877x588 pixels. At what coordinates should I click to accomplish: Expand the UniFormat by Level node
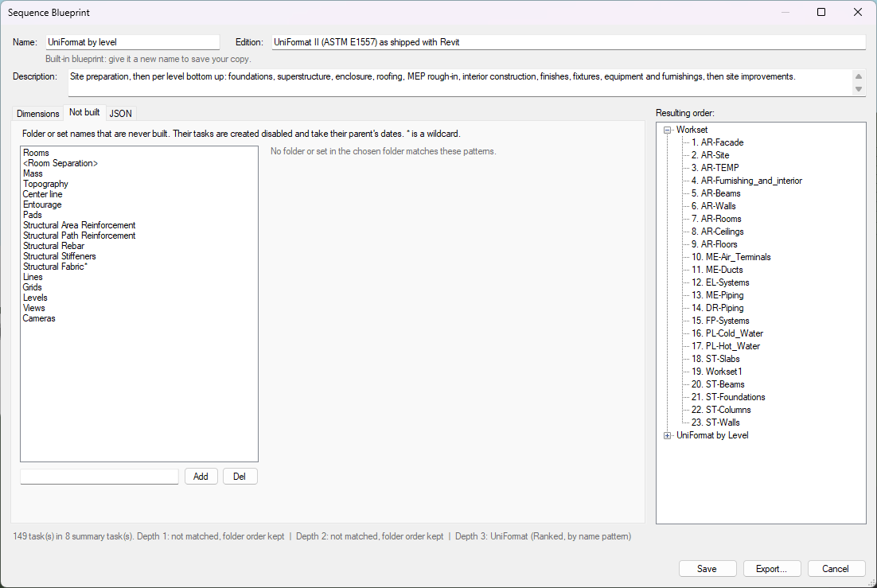click(x=667, y=436)
